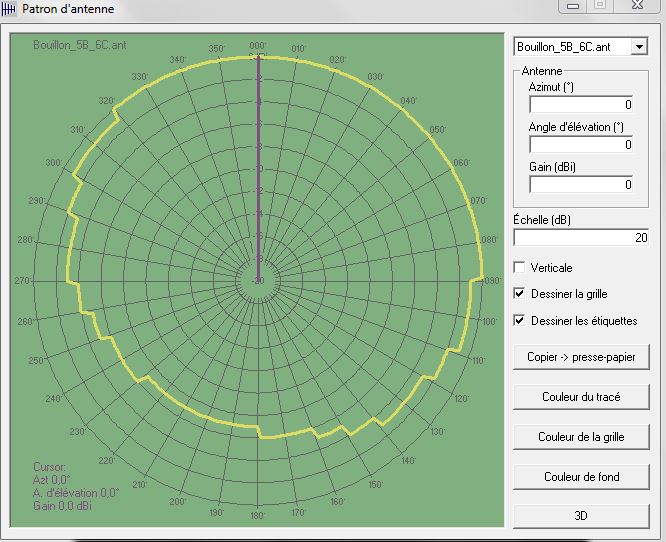Click the Bouillon_5B_6C.ant label in plot
Image resolution: width=666 pixels, height=542 pixels.
(79, 45)
